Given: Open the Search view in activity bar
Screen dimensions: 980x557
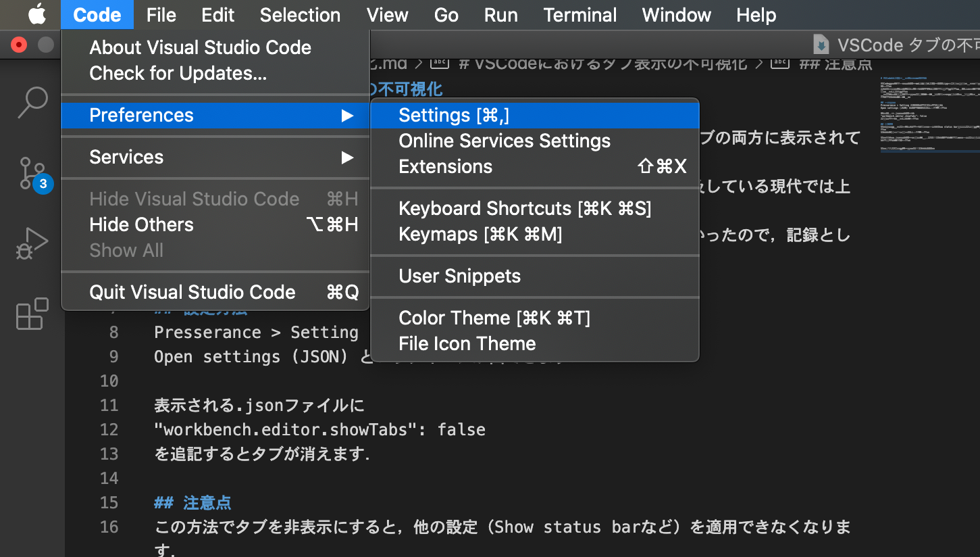Looking at the screenshot, I should 32,102.
